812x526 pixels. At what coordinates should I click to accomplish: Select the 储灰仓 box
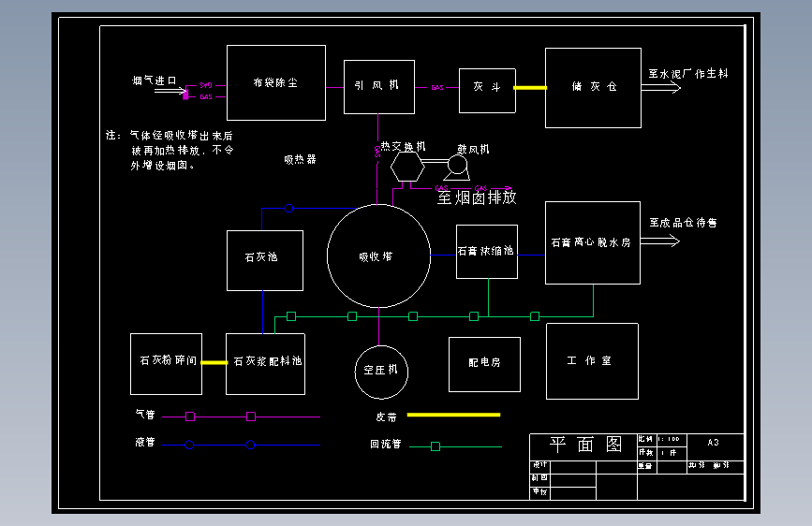click(x=593, y=88)
